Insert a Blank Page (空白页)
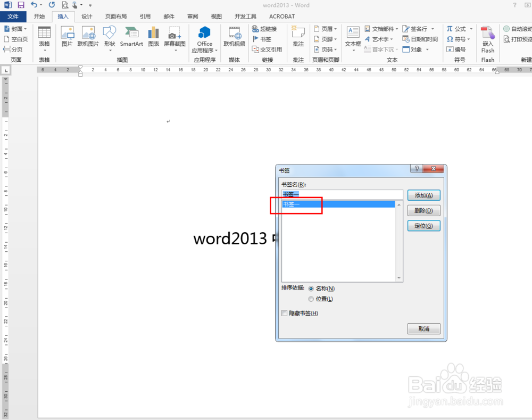The image size is (532, 420). pos(15,39)
